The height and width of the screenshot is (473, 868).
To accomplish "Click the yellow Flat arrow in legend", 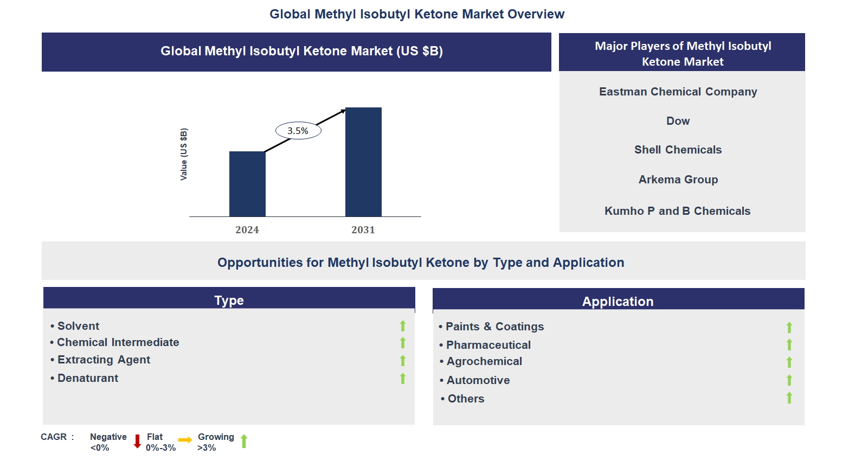I will point(185,440).
